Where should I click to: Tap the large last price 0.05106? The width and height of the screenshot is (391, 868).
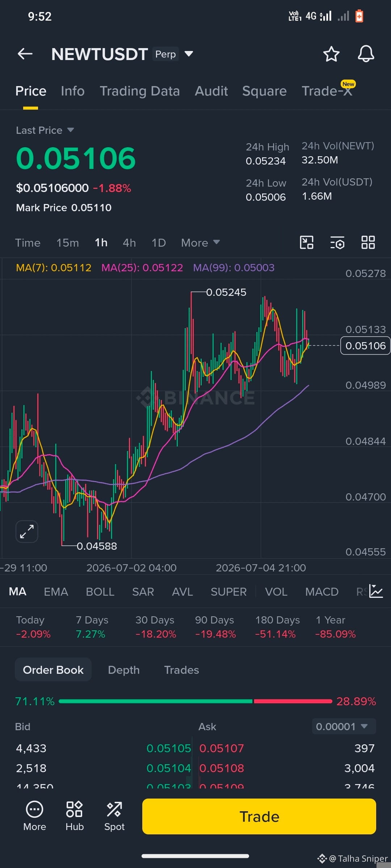(76, 158)
